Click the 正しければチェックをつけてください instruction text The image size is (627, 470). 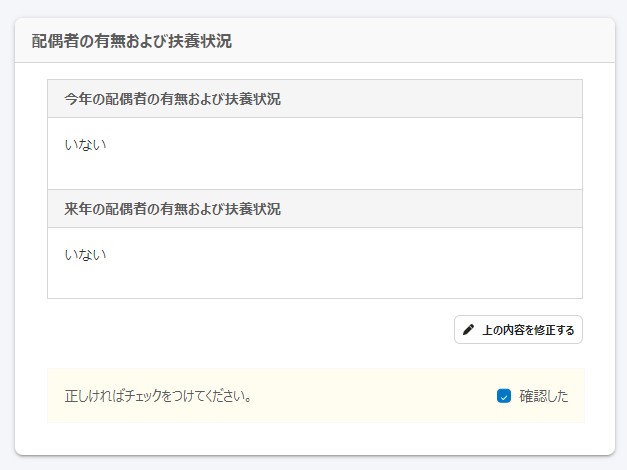[158, 396]
